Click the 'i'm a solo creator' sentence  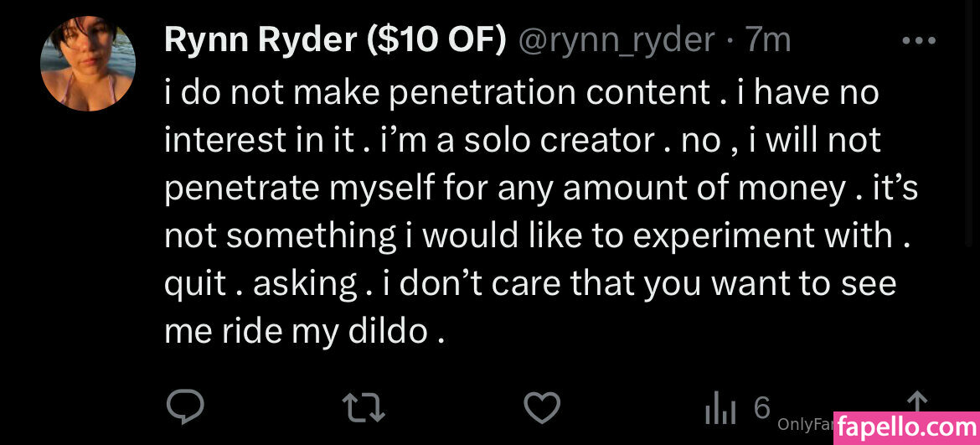click(511, 140)
